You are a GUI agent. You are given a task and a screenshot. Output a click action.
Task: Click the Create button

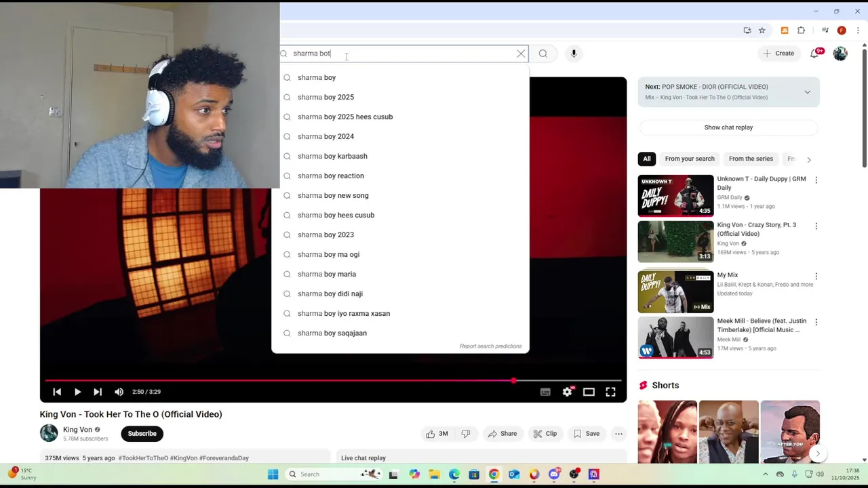(x=778, y=54)
